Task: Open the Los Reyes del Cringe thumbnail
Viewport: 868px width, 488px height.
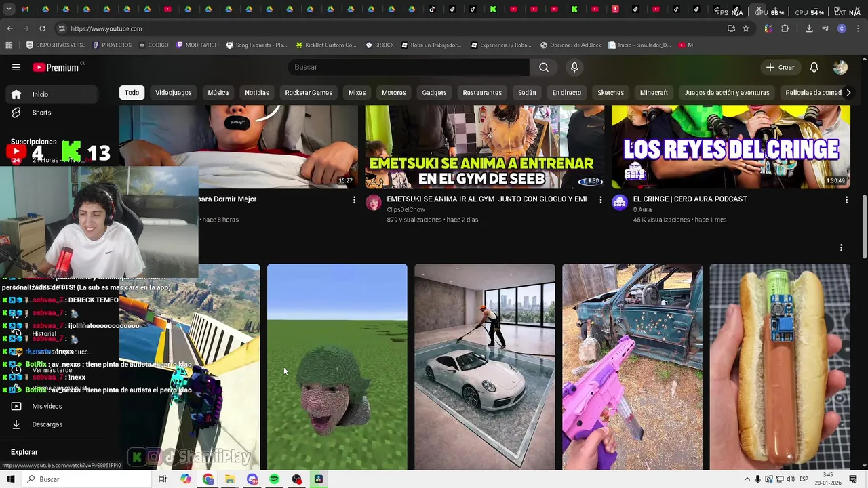Action: coord(731,147)
